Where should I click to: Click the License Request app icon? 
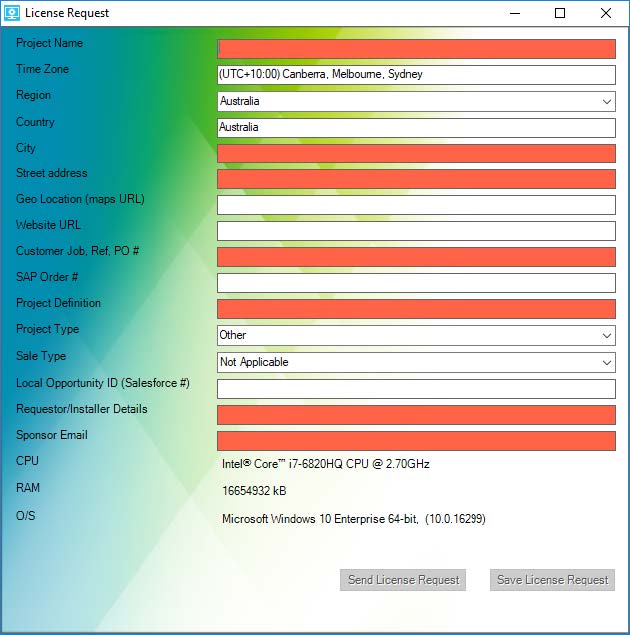(x=12, y=13)
